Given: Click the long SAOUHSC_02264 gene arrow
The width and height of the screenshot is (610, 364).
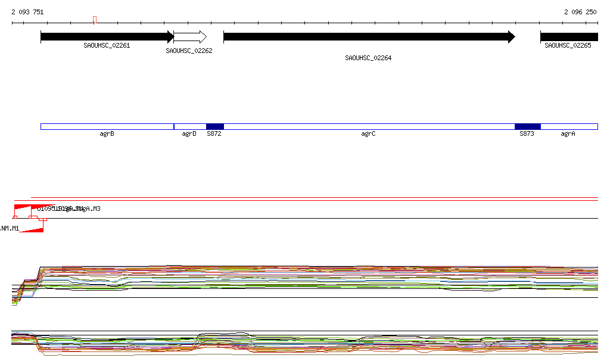Looking at the screenshot, I should coord(368,37).
